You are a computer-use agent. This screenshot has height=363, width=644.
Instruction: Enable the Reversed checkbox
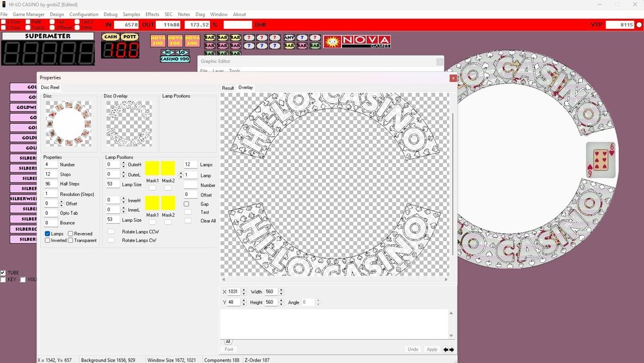pyautogui.click(x=70, y=233)
